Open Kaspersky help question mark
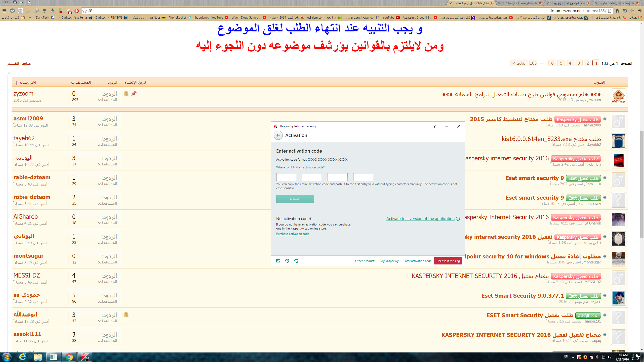 pos(434,126)
